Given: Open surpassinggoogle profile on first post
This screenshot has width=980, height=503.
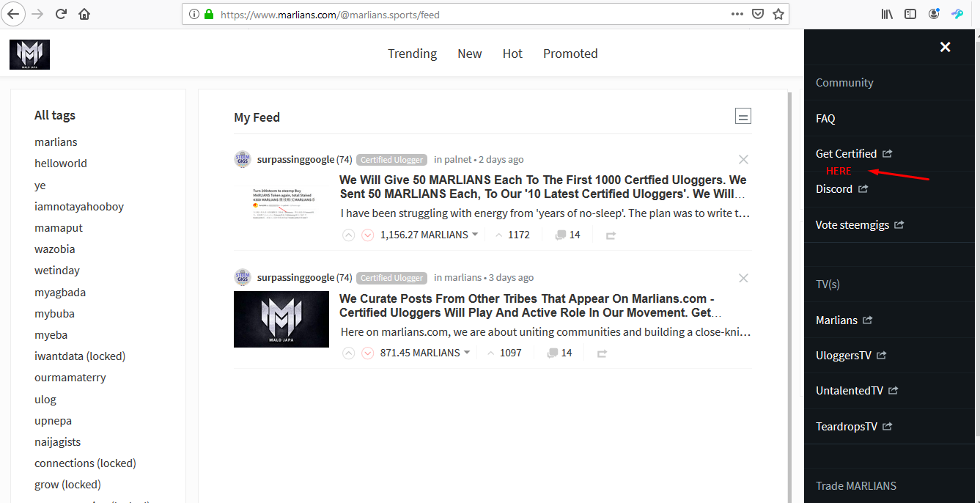Looking at the screenshot, I should [x=295, y=159].
